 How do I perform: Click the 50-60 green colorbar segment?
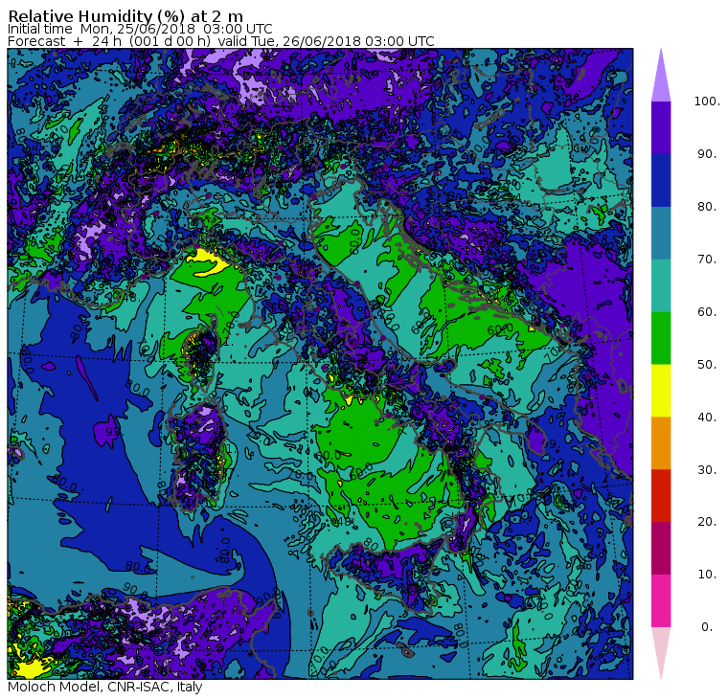(x=661, y=338)
